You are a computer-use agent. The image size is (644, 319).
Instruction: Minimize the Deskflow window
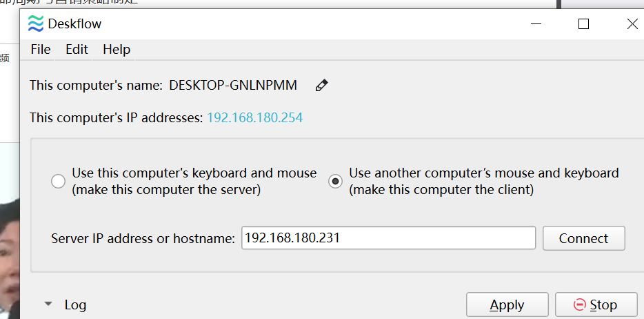536,24
